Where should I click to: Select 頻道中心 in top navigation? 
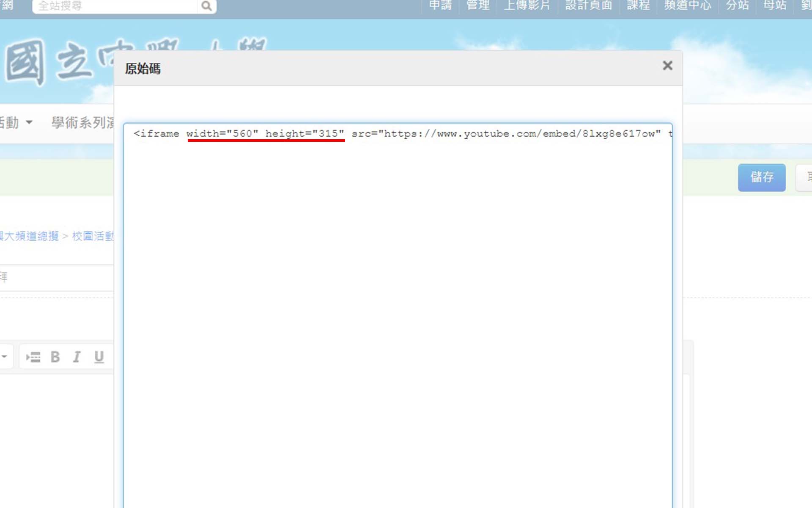[688, 5]
